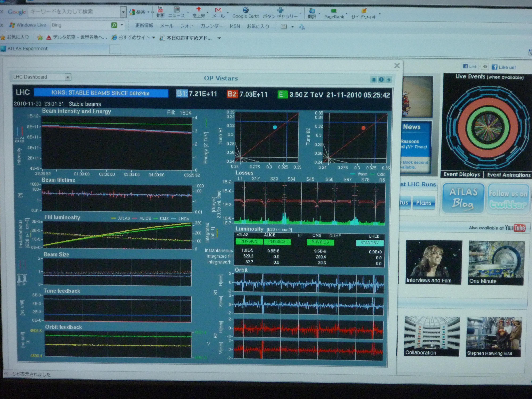Click the Facebook Like button

pyautogui.click(x=470, y=66)
